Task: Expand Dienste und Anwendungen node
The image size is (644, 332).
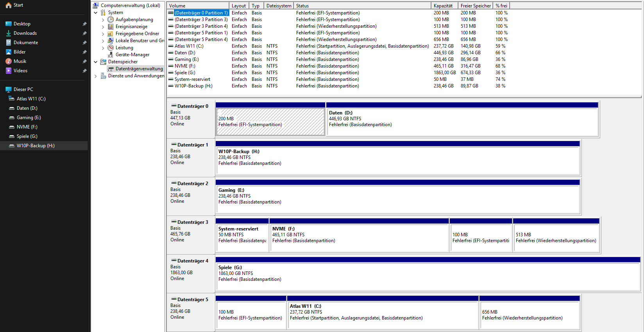Action: click(x=95, y=76)
